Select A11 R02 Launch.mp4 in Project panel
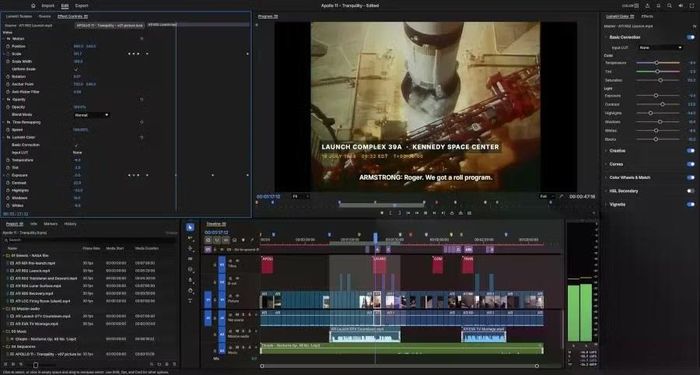The height and width of the screenshot is (375, 700). click(x=33, y=271)
